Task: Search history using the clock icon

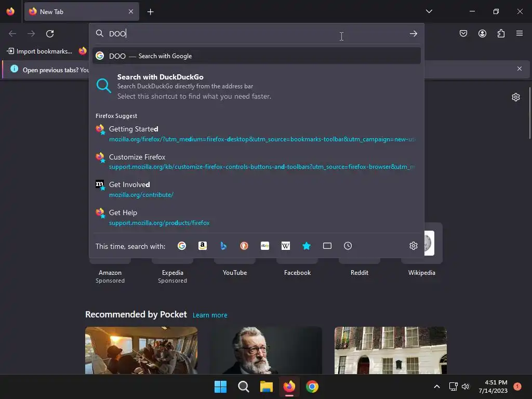Action: coord(348,246)
